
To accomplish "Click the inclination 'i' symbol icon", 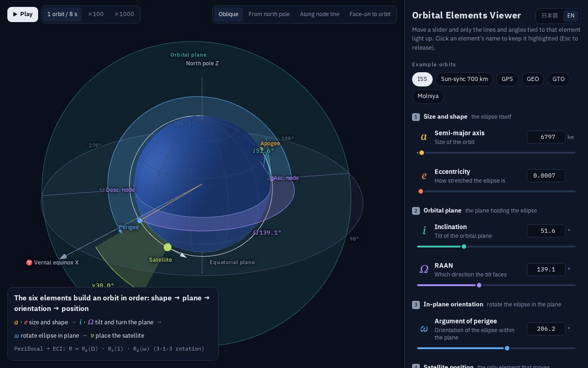I will [424, 230].
